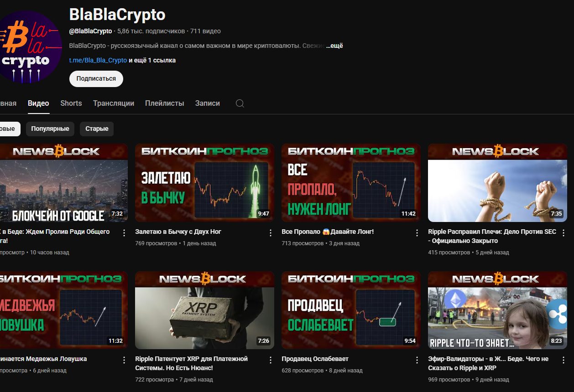Expand channel description with ...ещё
This screenshot has width=574, height=392.
[x=334, y=46]
